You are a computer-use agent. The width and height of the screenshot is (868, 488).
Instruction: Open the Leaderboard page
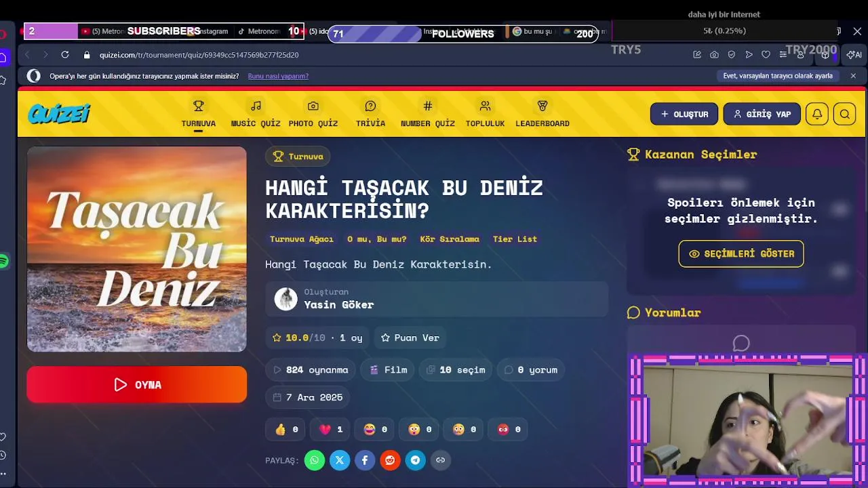click(x=542, y=114)
